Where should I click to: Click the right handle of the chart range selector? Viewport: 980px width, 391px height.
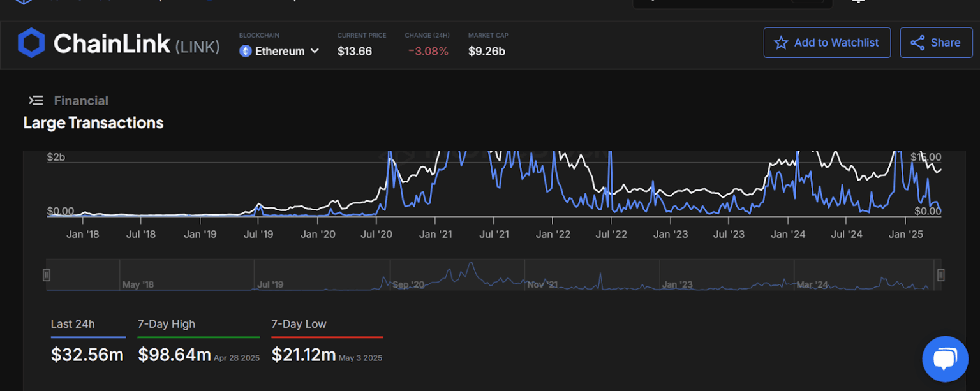(x=940, y=275)
